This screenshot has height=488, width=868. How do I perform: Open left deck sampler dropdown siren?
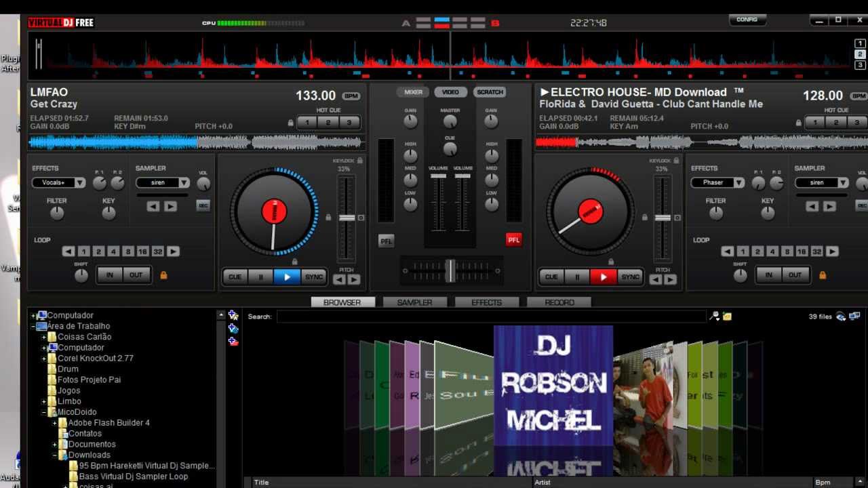click(163, 183)
